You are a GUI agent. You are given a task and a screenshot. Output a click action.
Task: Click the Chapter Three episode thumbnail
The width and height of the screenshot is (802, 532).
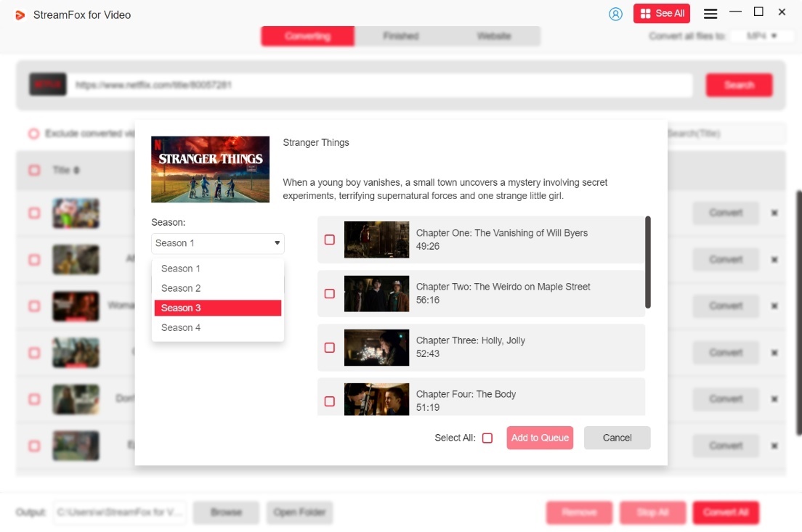tap(376, 348)
